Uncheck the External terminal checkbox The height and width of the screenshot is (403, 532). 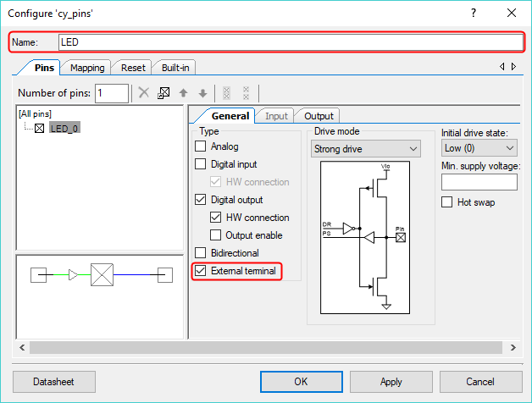(201, 271)
